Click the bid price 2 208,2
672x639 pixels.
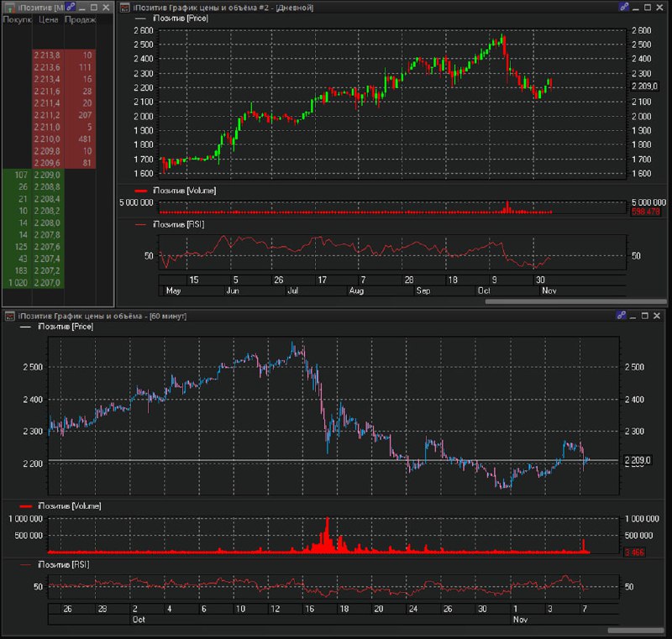[x=48, y=211]
